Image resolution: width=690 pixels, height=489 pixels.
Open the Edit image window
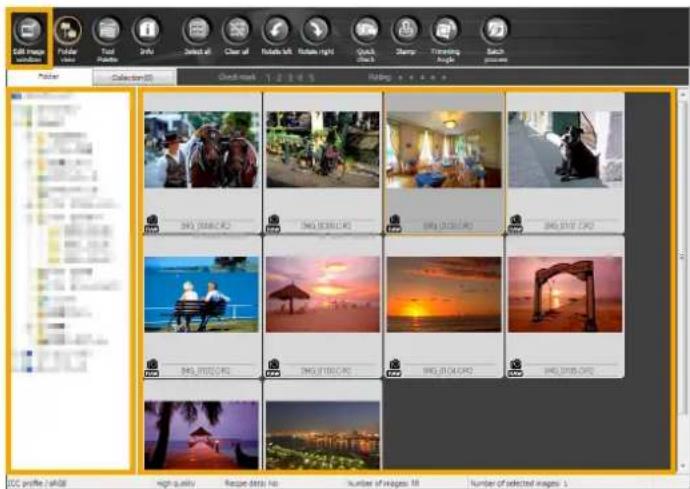29,38
